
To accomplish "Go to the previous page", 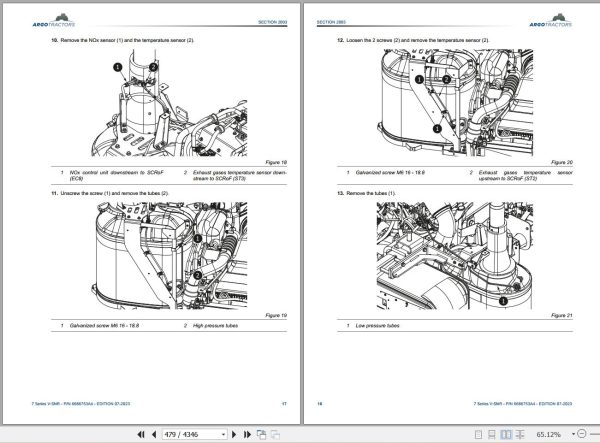I will point(154,434).
